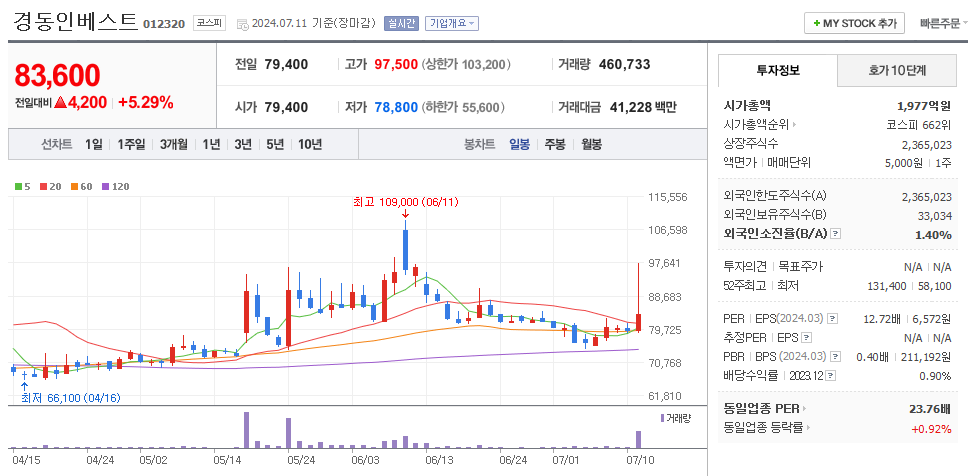973x476 pixels.
Task: Click the 동일업종 PER arrow icon
Action: click(x=804, y=409)
